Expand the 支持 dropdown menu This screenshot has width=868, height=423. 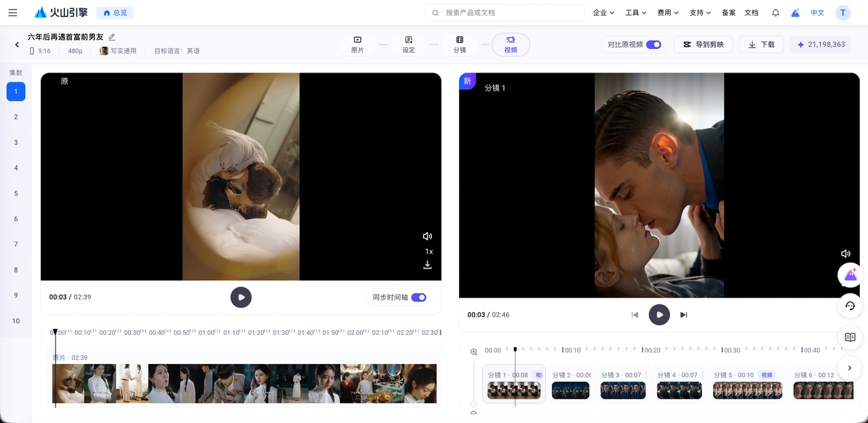coord(700,13)
